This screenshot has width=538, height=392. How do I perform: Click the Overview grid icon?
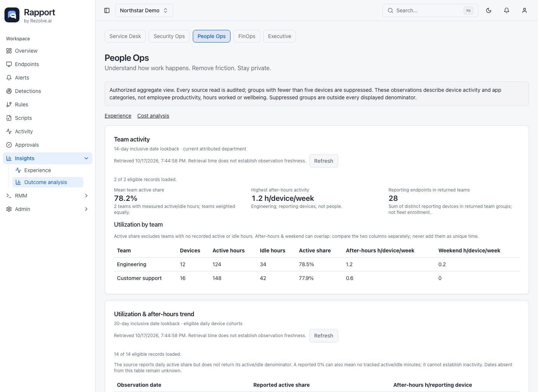[9, 51]
